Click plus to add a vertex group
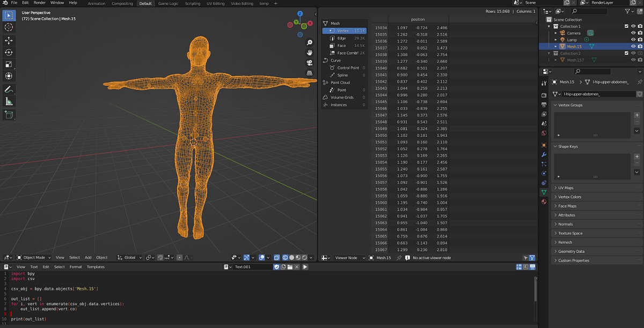The image size is (644, 328). (x=638, y=115)
